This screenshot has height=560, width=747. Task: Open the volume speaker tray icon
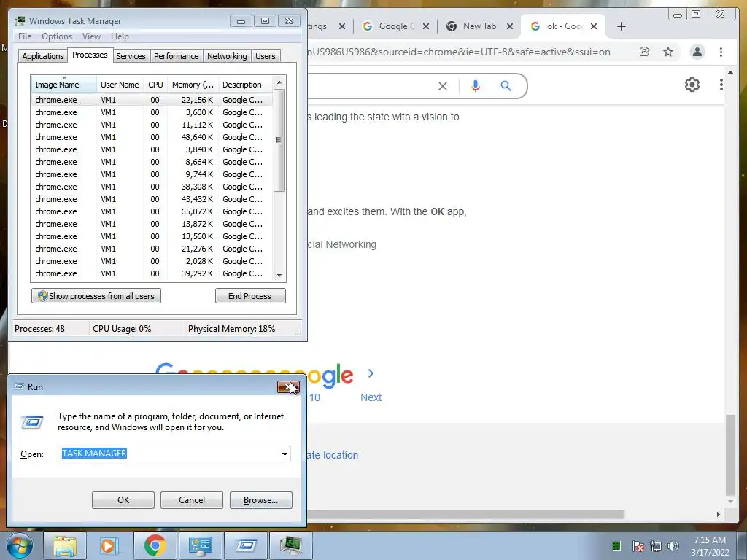(x=673, y=545)
